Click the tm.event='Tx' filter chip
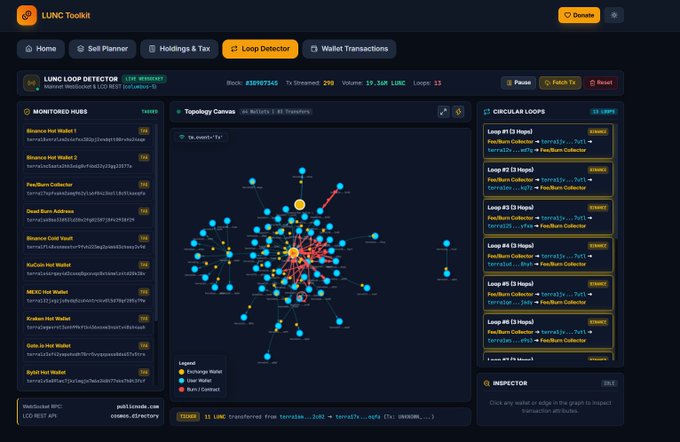The height and width of the screenshot is (442, 680). [201, 137]
